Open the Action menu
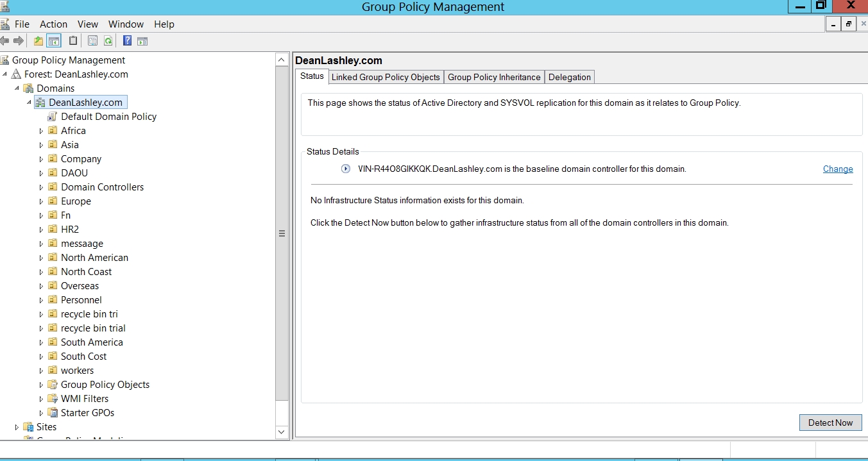 [x=53, y=24]
